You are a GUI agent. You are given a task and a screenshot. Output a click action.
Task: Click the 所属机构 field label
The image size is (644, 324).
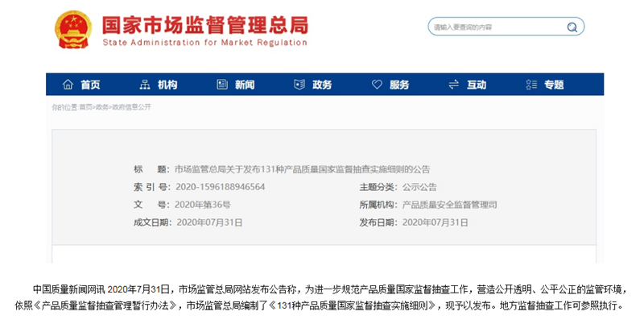pyautogui.click(x=378, y=205)
